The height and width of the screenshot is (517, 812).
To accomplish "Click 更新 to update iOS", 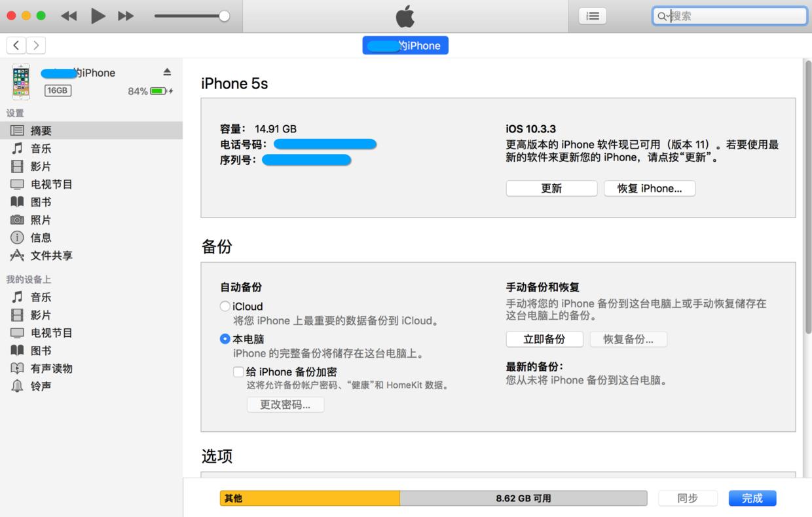I will coord(551,187).
